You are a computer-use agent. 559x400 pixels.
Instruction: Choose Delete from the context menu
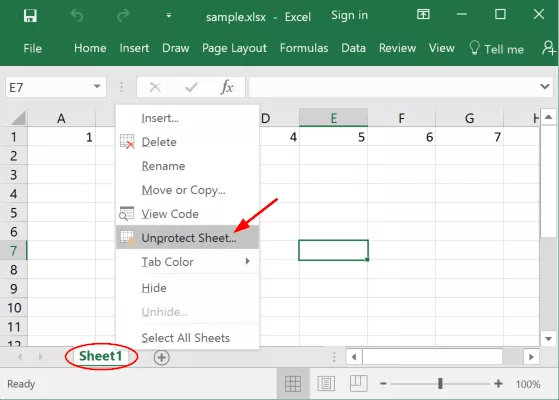[188, 142]
